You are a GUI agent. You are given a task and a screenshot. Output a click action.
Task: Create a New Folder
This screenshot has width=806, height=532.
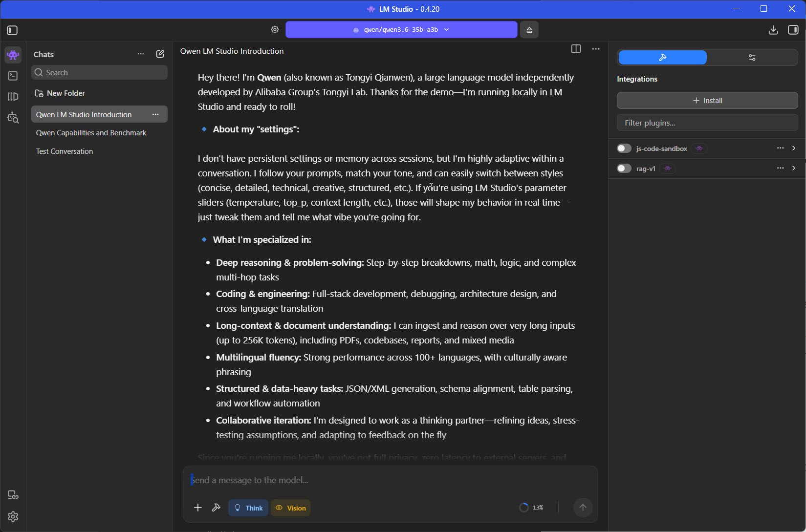pyautogui.click(x=60, y=93)
